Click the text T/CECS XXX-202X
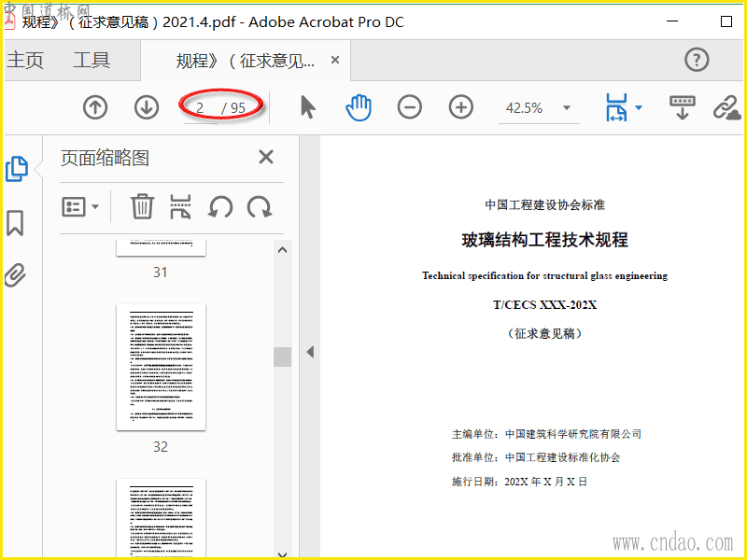 [544, 305]
